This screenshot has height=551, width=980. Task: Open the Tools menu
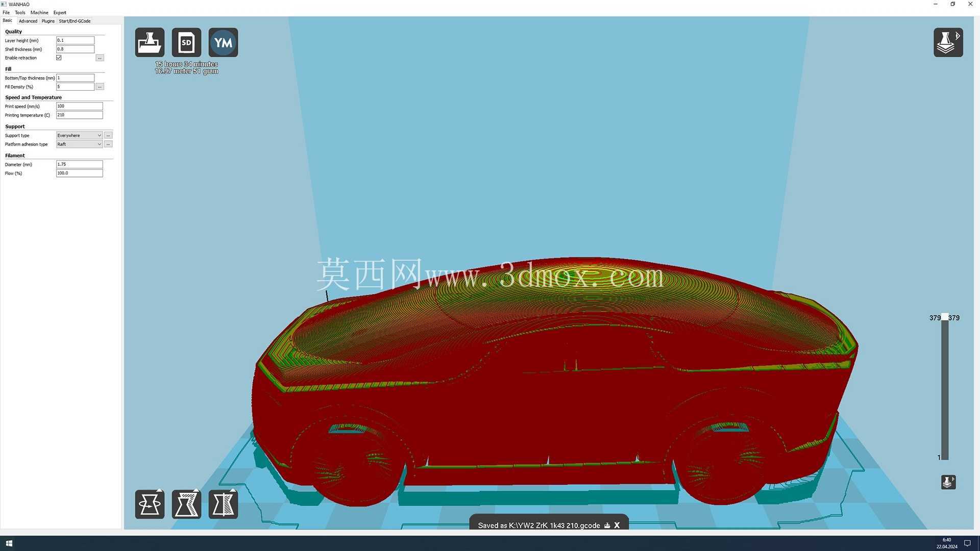(20, 13)
